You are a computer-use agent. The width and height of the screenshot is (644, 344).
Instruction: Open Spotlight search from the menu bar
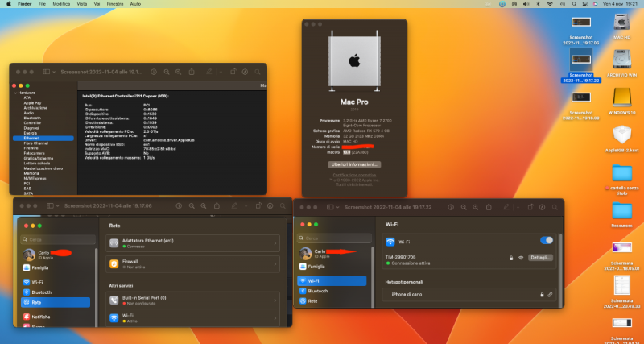574,4
